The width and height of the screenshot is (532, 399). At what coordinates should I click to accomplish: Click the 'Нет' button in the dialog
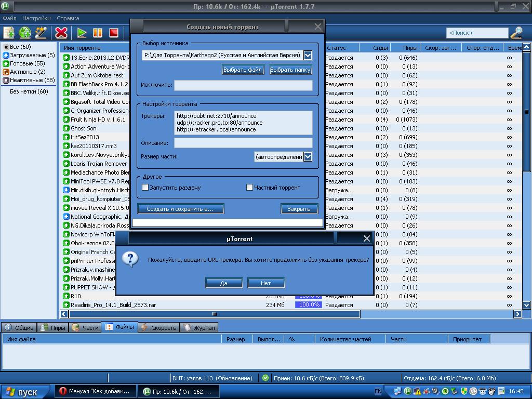[x=266, y=283]
